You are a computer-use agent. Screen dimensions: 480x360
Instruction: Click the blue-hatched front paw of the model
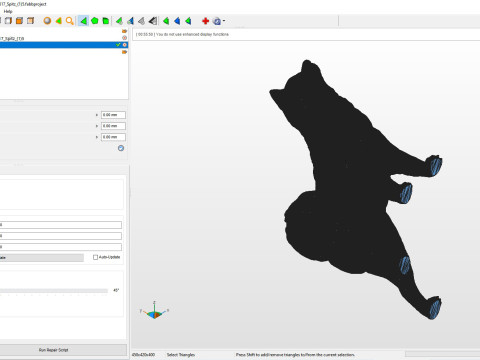click(435, 166)
